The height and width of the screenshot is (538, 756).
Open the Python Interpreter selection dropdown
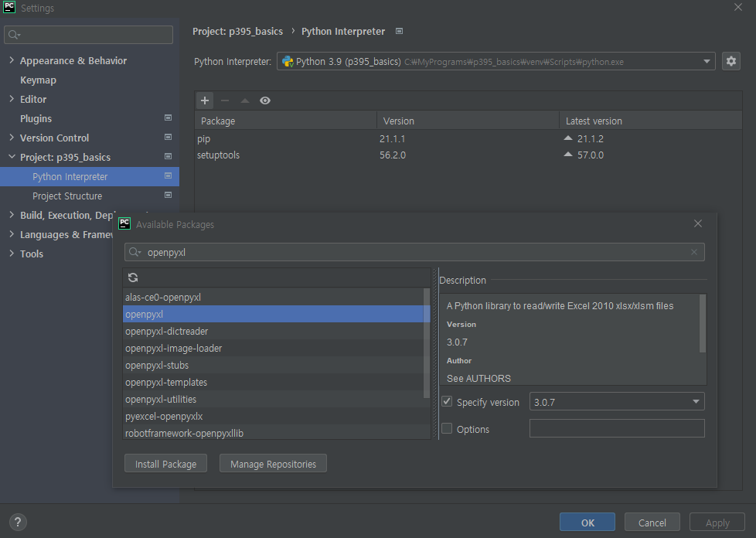(707, 61)
